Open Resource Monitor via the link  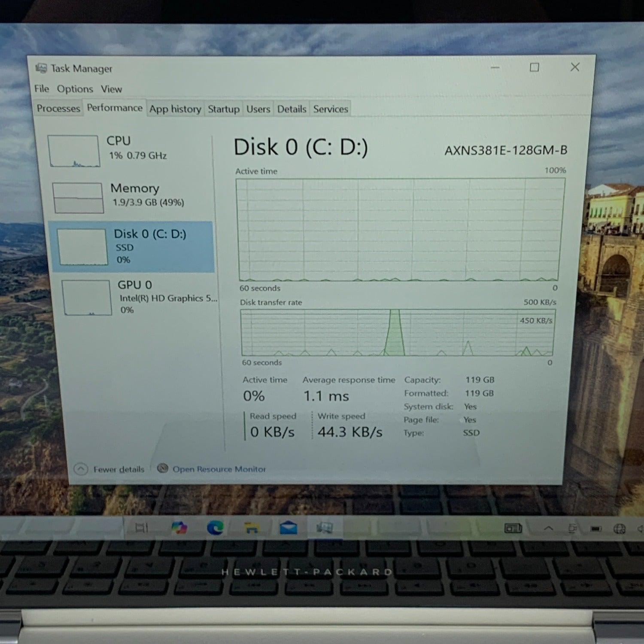pos(220,469)
